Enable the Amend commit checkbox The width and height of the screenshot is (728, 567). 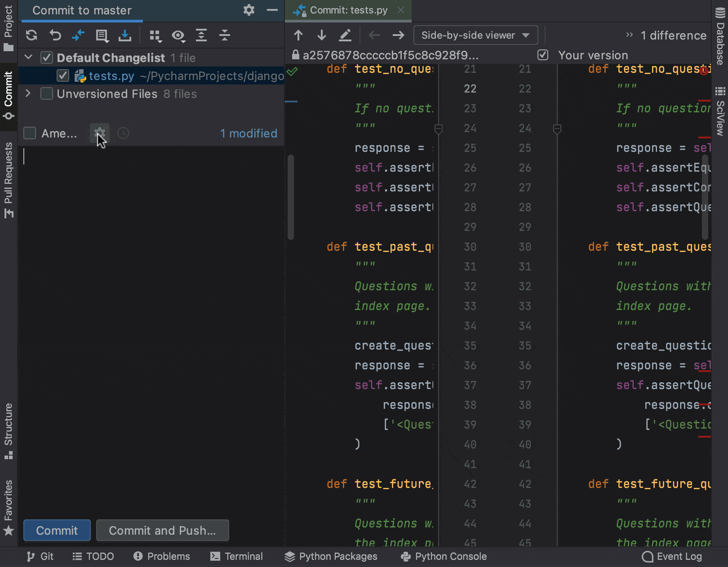click(x=30, y=133)
